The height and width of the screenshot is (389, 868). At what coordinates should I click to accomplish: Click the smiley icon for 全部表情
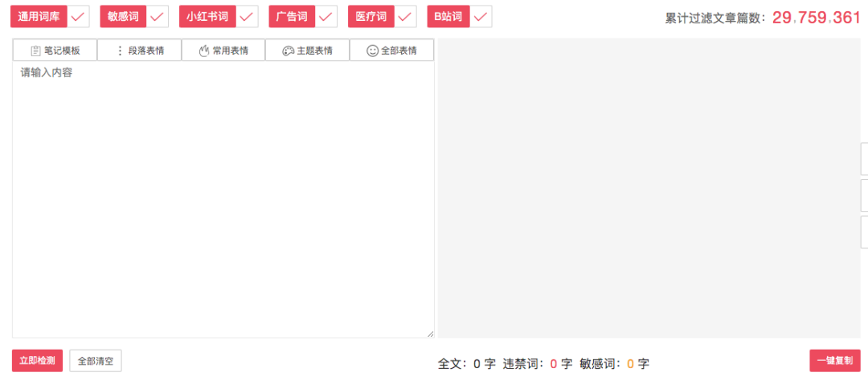click(372, 51)
